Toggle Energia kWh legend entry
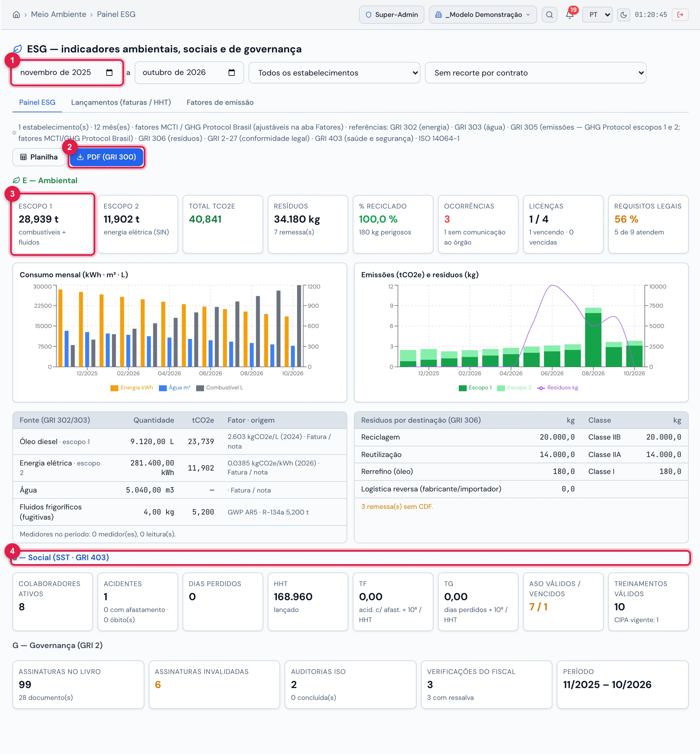This screenshot has height=754, width=700. tap(131, 388)
